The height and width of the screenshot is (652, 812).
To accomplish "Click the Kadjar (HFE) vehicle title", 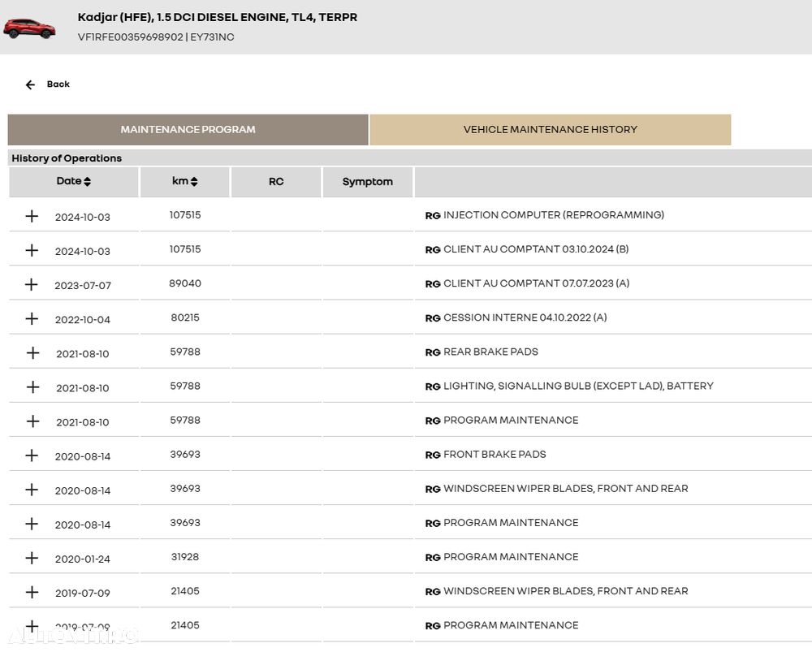I will [x=218, y=17].
